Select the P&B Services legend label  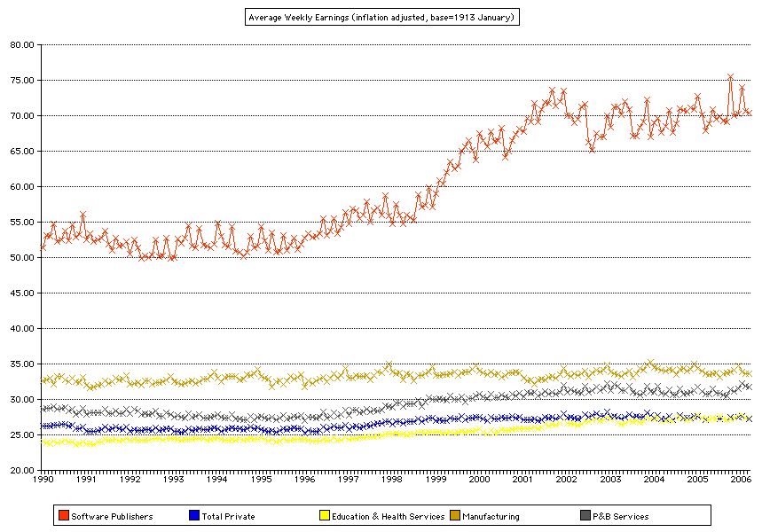621,516
